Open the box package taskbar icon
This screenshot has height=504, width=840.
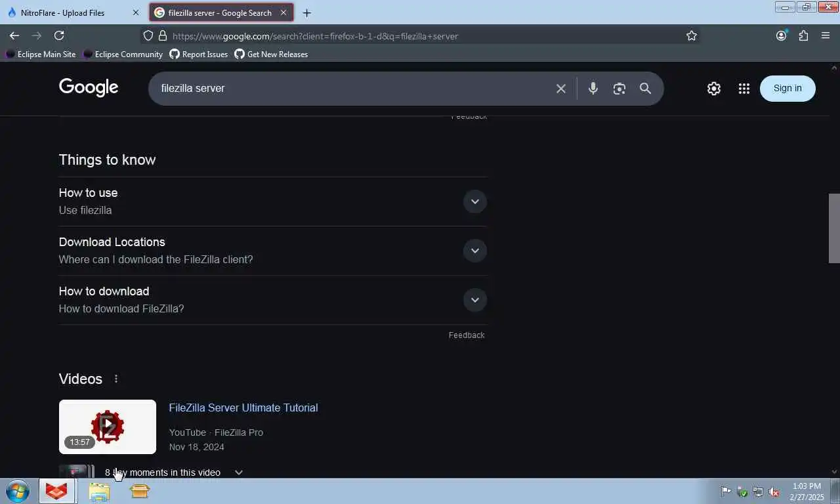coord(140,491)
